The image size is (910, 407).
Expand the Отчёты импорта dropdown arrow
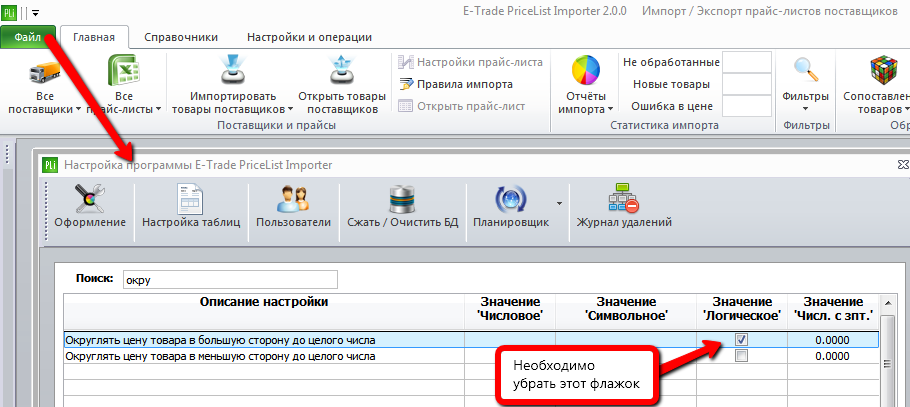[611, 110]
